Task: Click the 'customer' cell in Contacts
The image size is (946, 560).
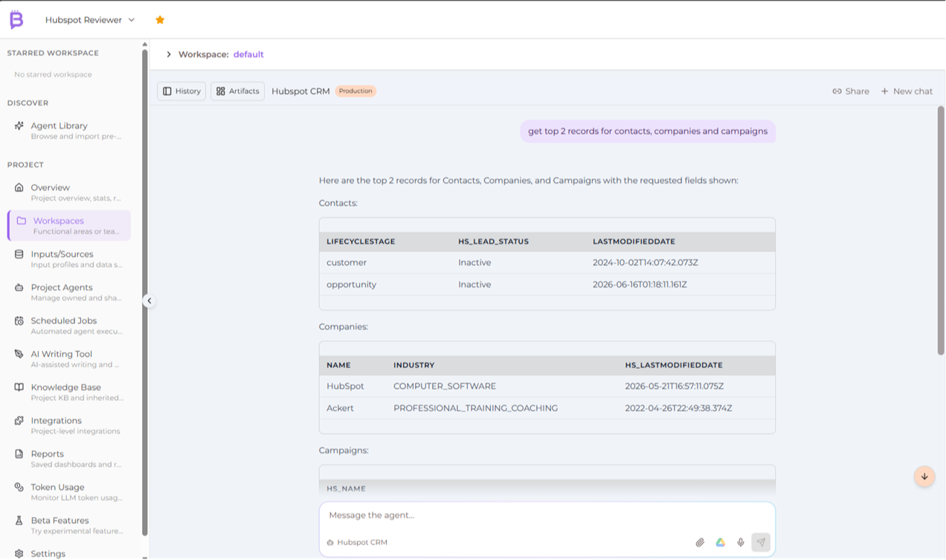Action: [x=347, y=263]
